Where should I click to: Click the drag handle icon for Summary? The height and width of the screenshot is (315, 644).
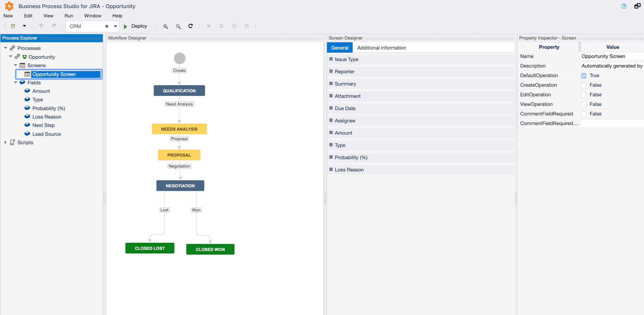tap(331, 84)
